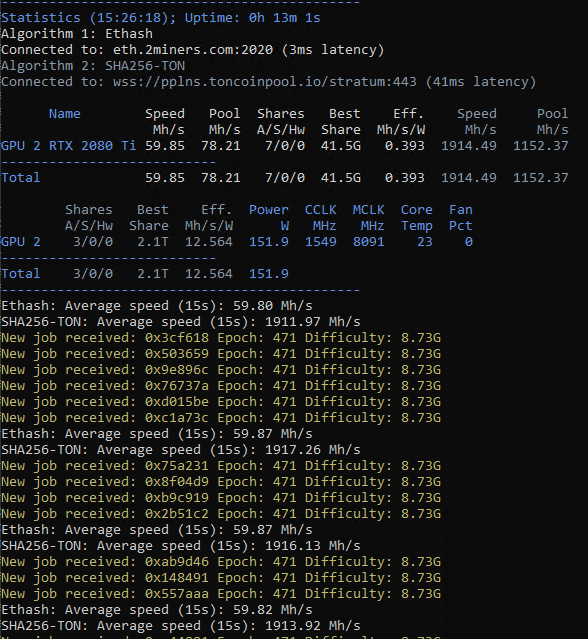Click Ethash average speed 59.82 Mh/s line

point(157,610)
